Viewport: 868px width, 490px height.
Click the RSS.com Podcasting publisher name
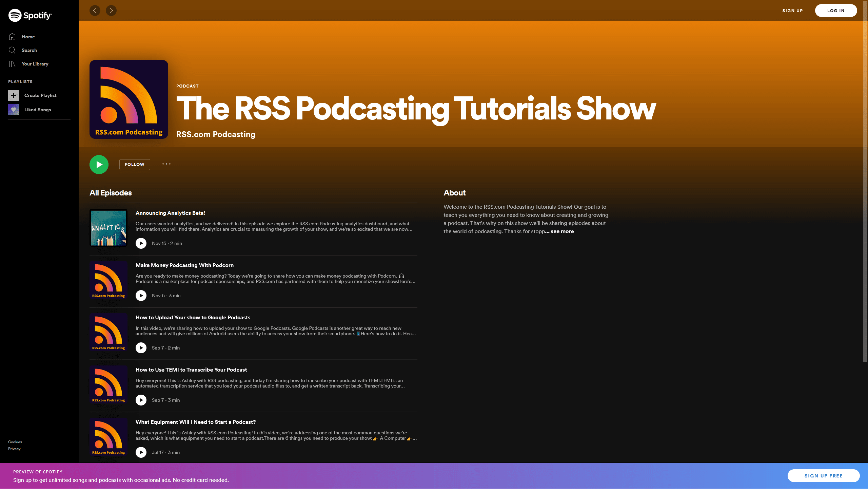(216, 134)
